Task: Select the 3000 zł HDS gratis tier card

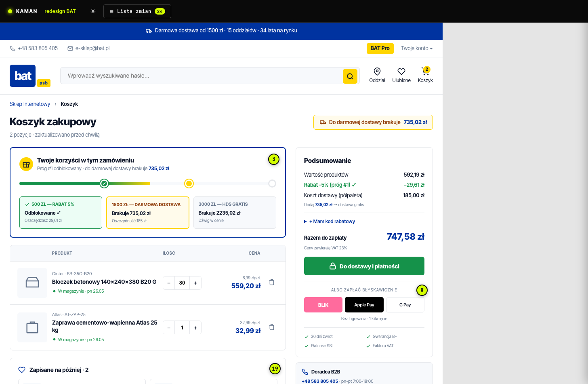Action: tap(235, 213)
